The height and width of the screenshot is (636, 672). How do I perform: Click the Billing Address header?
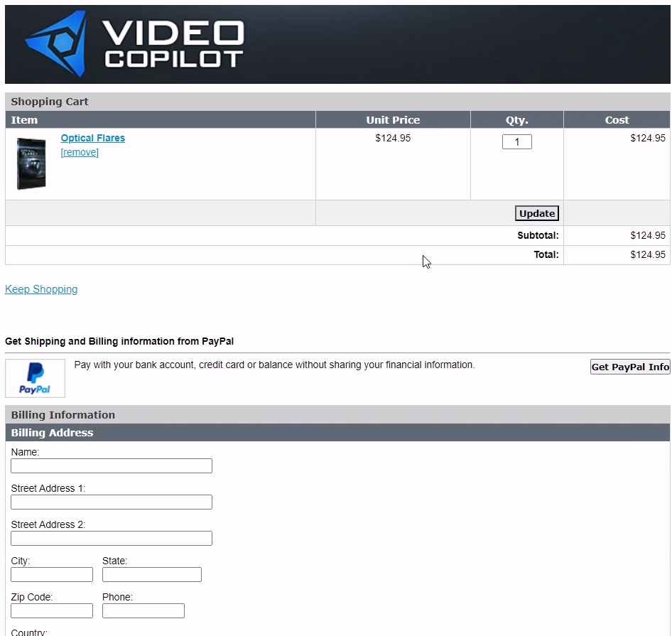(x=52, y=432)
